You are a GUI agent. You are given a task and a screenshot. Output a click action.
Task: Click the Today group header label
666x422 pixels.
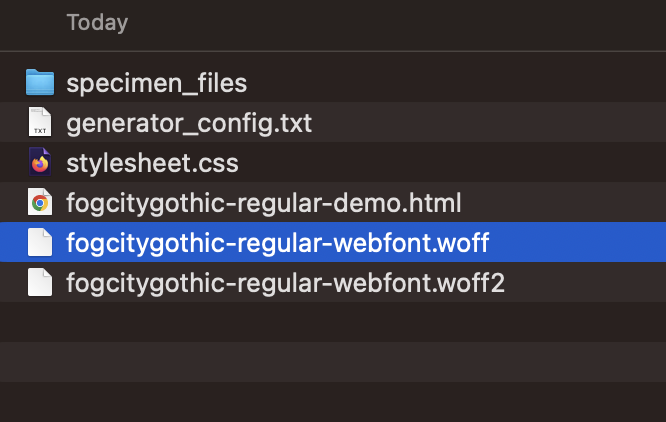(x=97, y=22)
